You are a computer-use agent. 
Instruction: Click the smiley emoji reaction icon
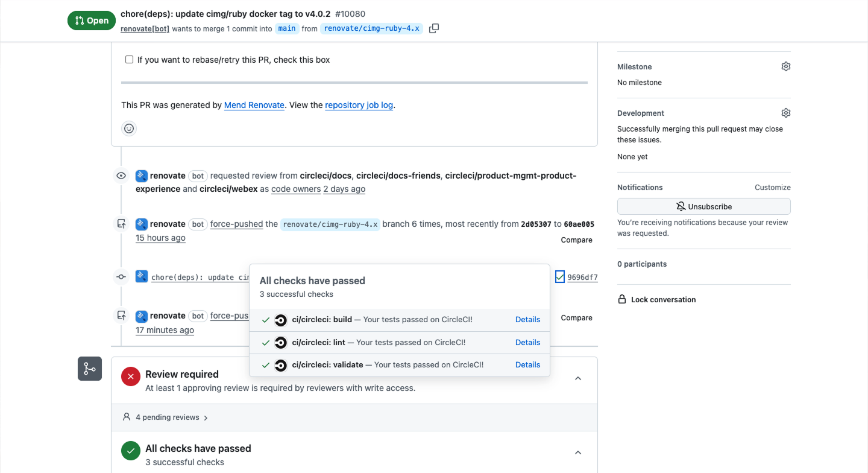(128, 128)
